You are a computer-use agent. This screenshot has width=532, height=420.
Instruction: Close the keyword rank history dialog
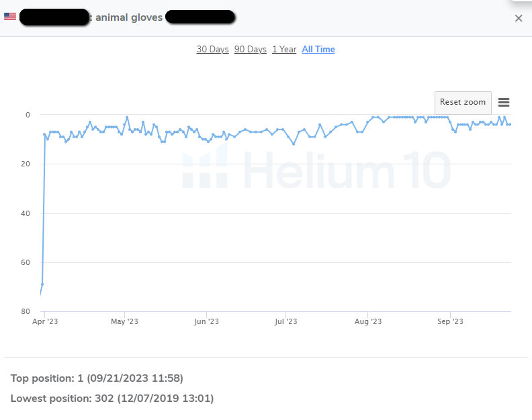pos(518,18)
